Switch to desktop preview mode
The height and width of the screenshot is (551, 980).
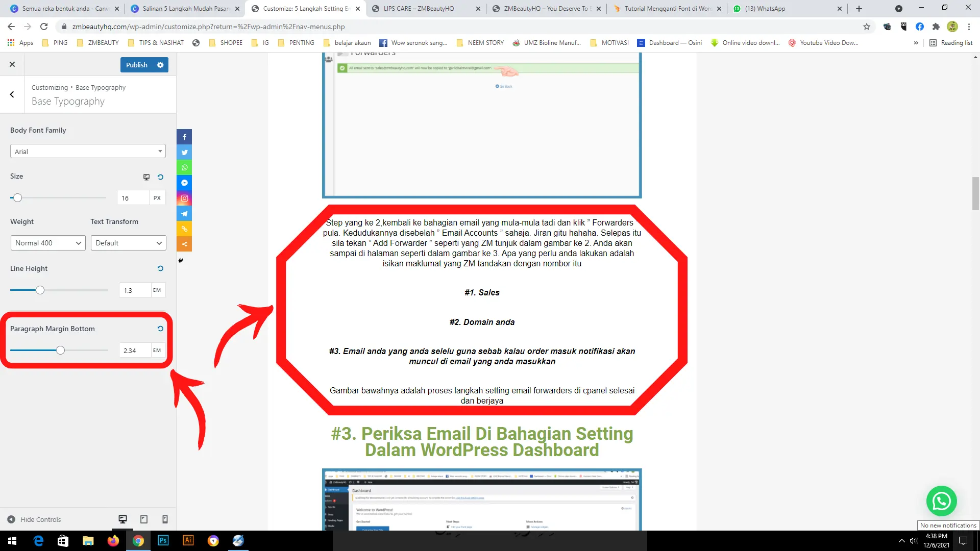(122, 519)
